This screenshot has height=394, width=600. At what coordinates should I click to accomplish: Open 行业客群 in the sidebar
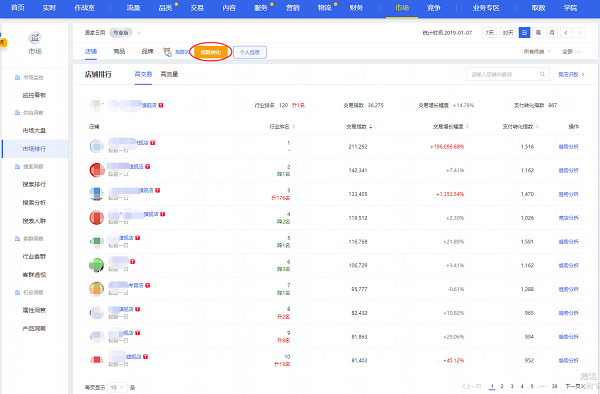(x=34, y=257)
